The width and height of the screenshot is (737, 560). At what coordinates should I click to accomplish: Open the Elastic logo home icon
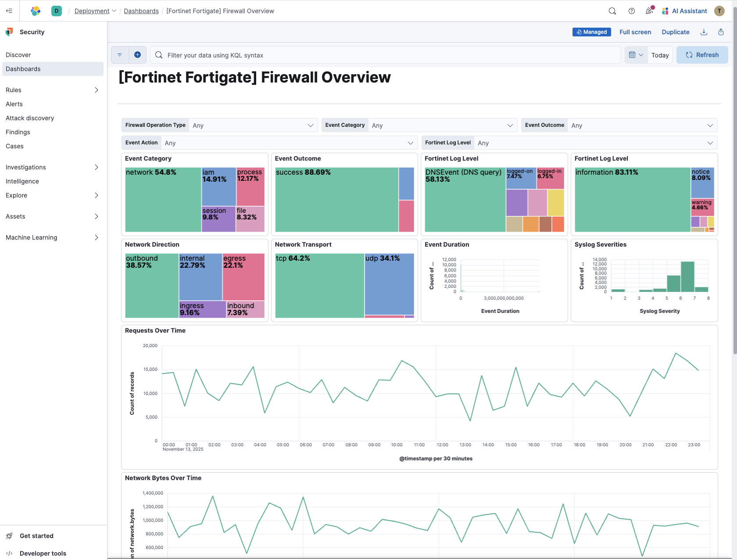pos(36,11)
